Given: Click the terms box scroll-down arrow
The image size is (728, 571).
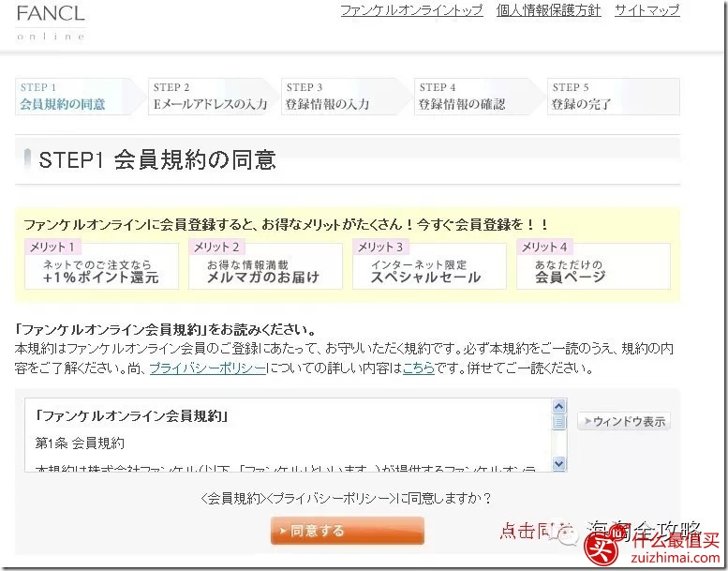Looking at the screenshot, I should click(x=559, y=463).
